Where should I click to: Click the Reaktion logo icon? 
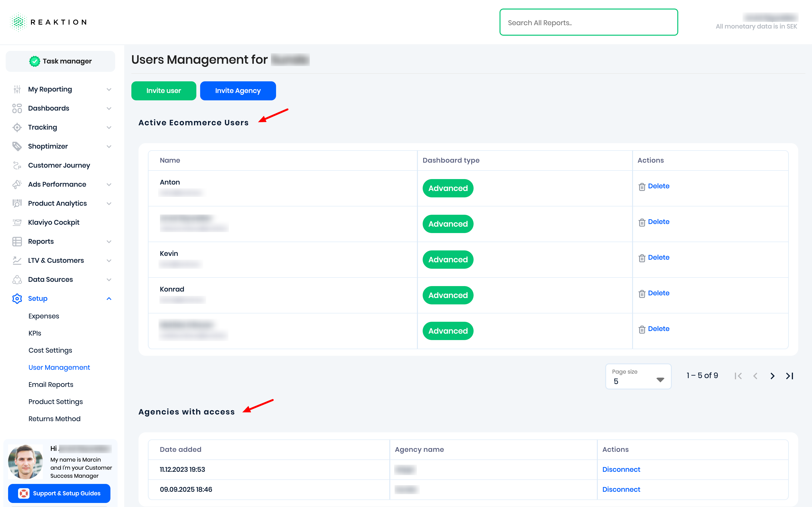click(18, 22)
